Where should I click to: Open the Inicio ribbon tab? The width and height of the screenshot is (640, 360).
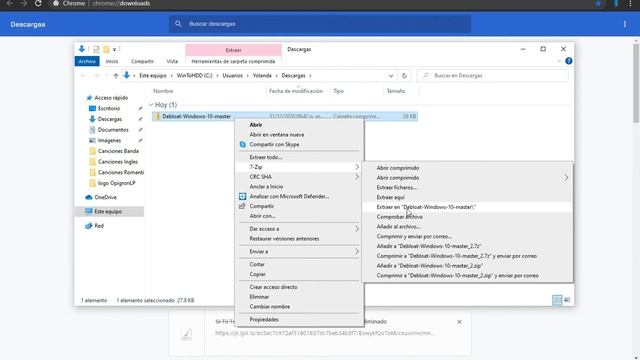click(x=112, y=61)
